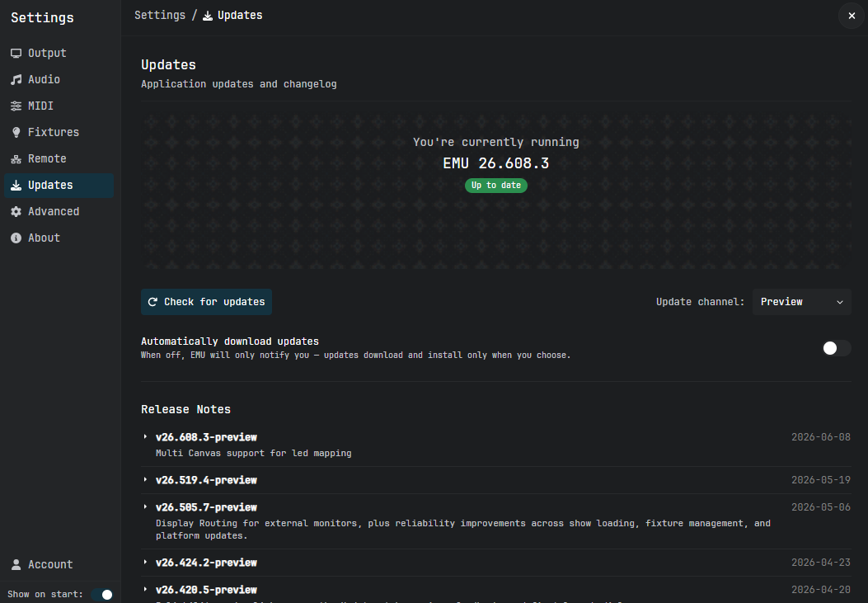Open Account settings

point(59,564)
